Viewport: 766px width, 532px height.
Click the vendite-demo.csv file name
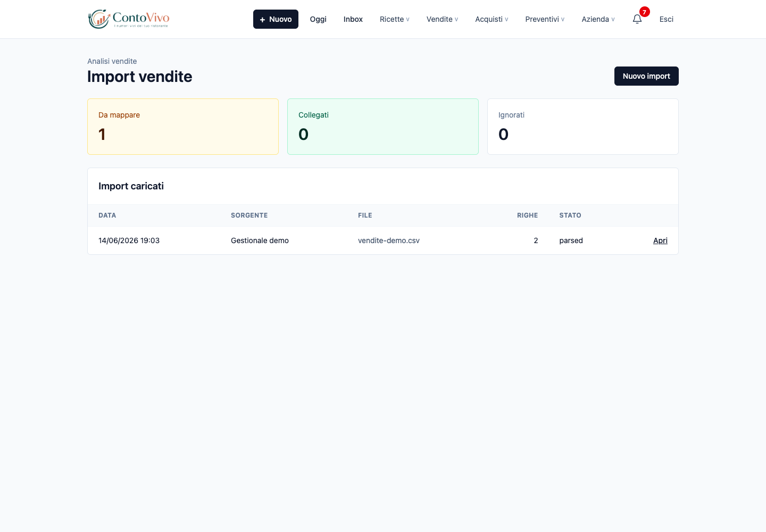point(389,240)
